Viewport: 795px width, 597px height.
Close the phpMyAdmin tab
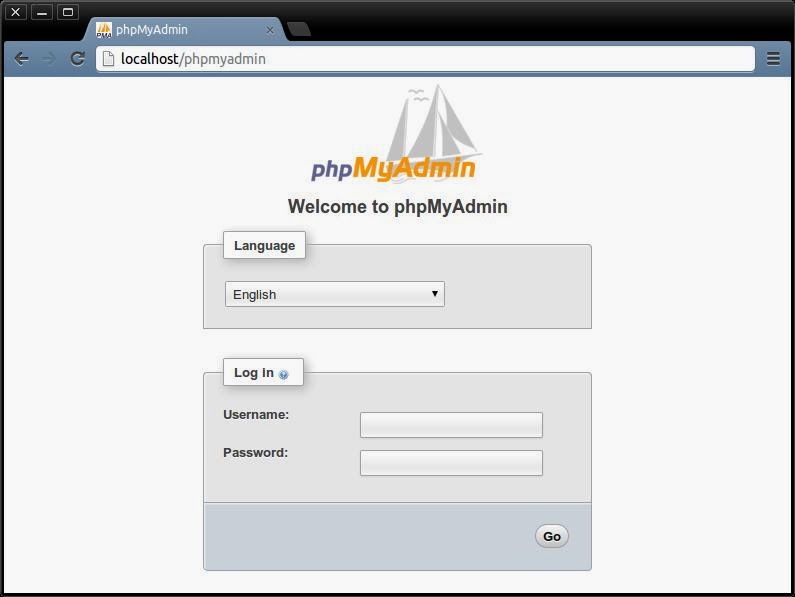click(270, 30)
